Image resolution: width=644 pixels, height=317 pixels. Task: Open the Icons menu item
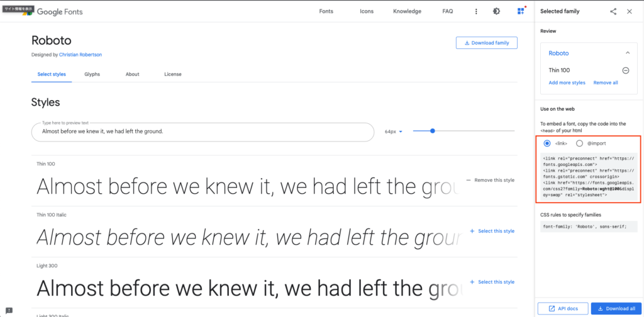pos(367,11)
